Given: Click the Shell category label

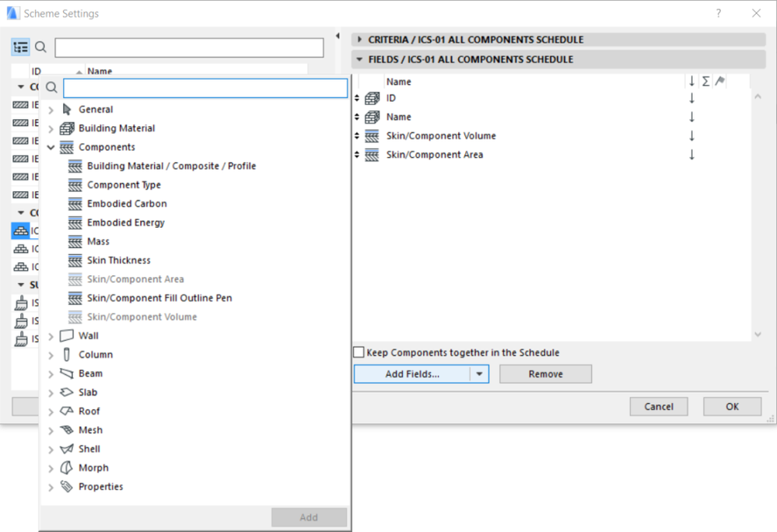Looking at the screenshot, I should tap(89, 449).
